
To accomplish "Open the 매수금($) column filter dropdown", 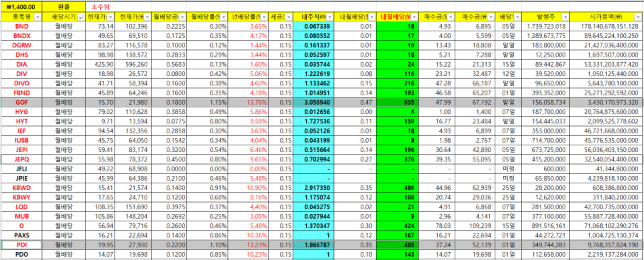I will tap(451, 17).
